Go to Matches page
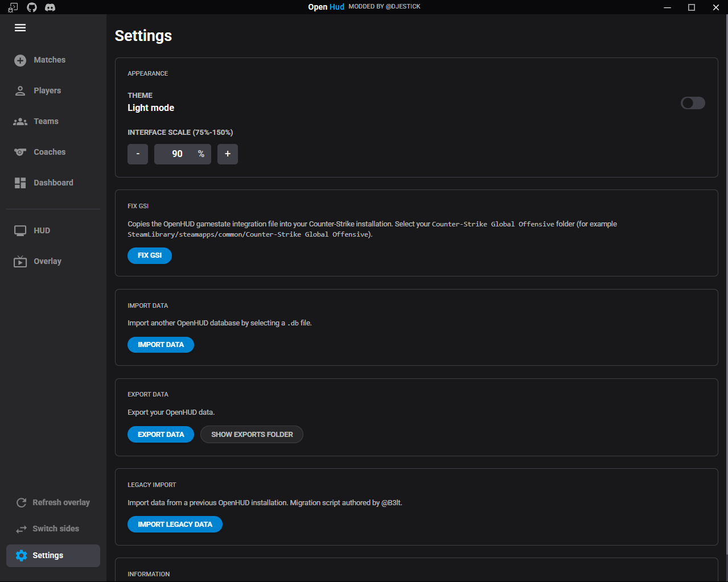 click(50, 60)
